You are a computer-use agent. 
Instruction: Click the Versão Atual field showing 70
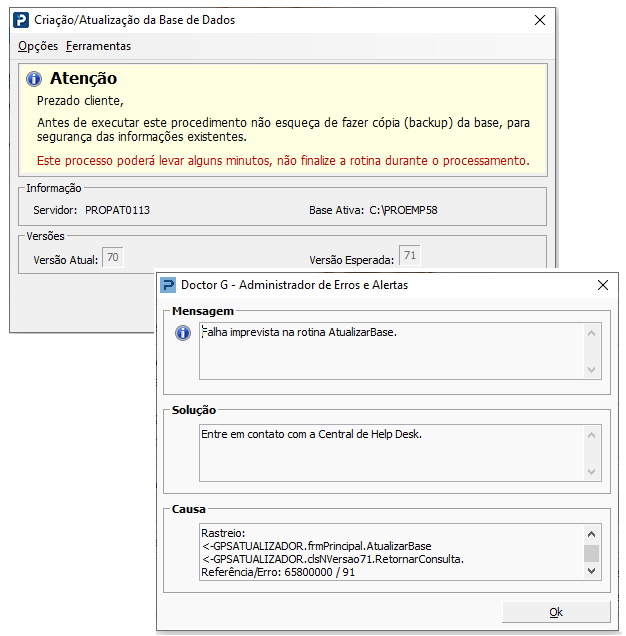112,257
